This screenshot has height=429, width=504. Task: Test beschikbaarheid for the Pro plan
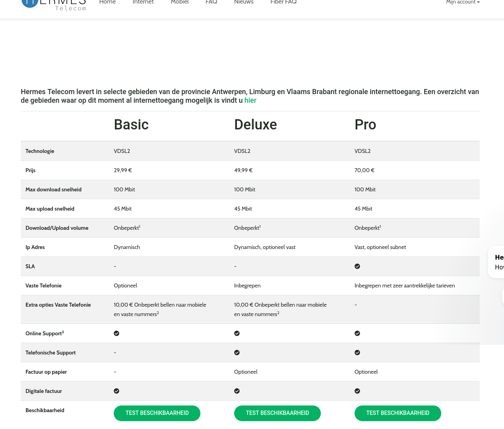[x=398, y=413]
